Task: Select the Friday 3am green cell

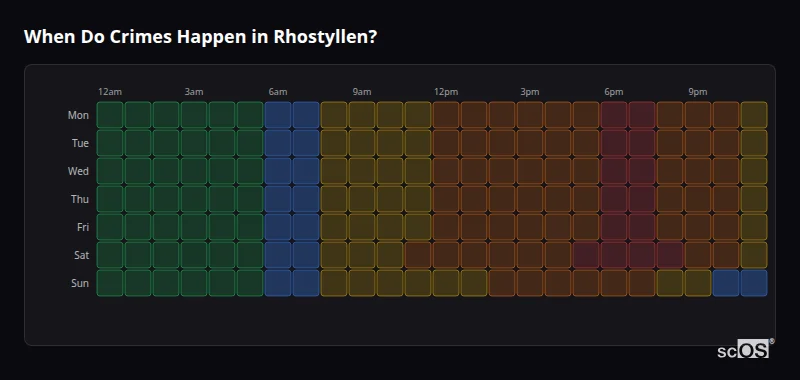Action: [194, 227]
